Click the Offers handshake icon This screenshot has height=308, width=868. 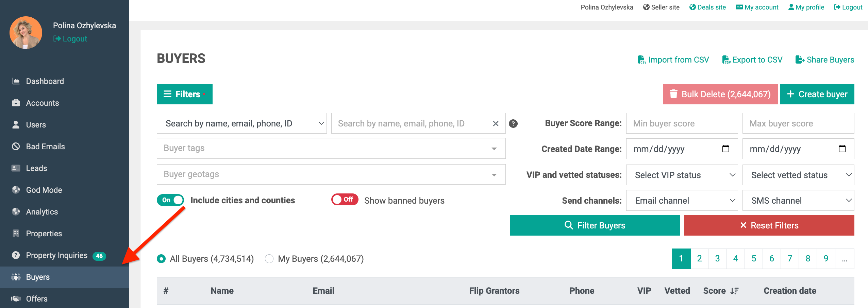pos(16,299)
